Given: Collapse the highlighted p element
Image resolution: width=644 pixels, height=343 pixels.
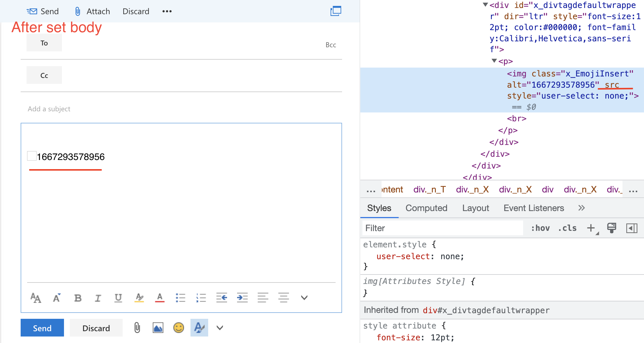Looking at the screenshot, I should pyautogui.click(x=494, y=61).
